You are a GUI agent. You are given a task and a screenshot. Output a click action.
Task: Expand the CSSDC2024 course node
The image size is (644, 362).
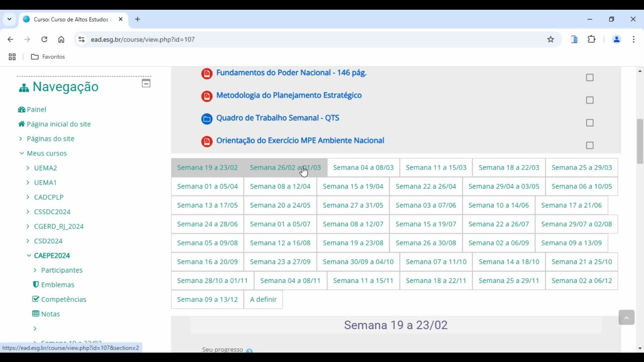(x=28, y=212)
